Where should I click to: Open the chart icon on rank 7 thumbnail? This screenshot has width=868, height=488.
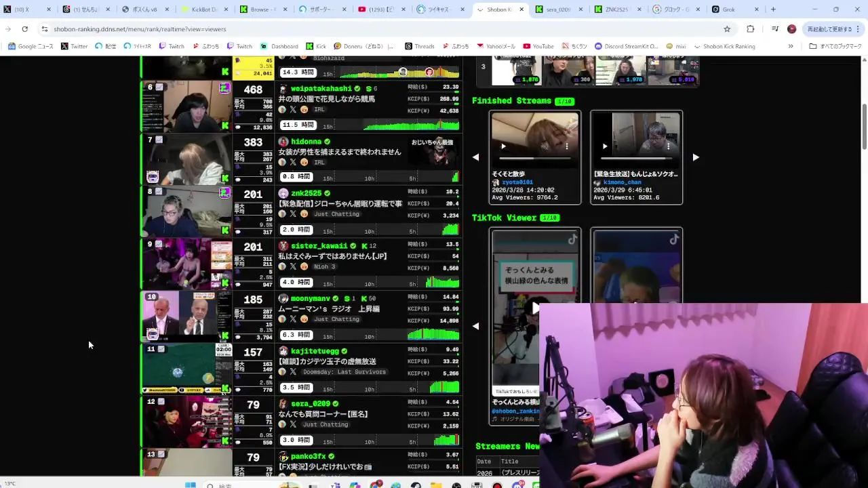click(x=159, y=140)
